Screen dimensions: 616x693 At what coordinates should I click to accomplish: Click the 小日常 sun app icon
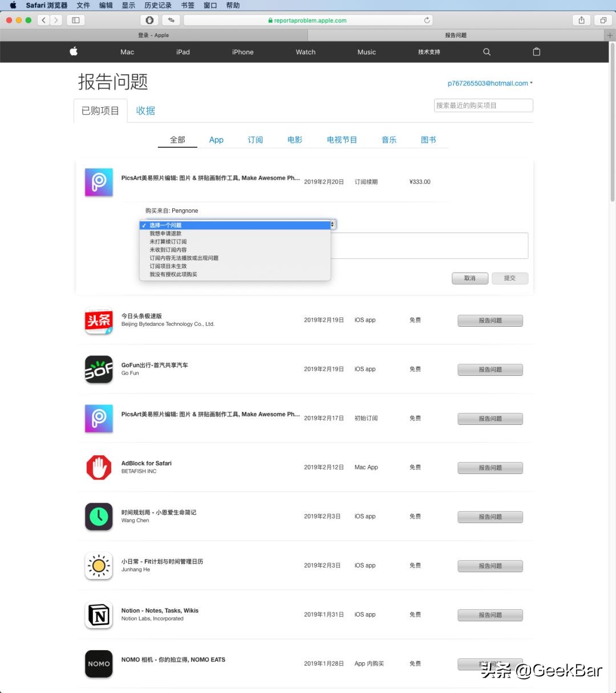tap(98, 565)
